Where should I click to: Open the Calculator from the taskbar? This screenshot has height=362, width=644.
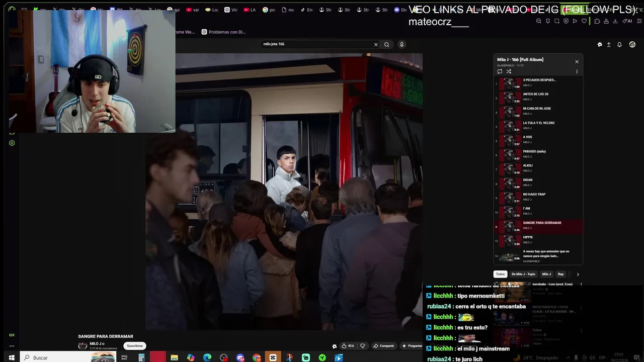pyautogui.click(x=141, y=357)
